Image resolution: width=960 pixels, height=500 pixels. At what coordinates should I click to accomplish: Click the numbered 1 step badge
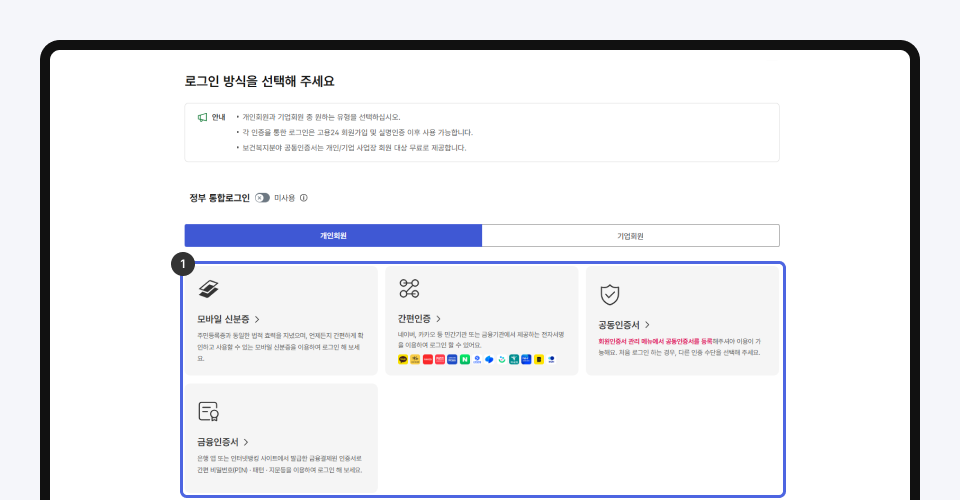pyautogui.click(x=182, y=264)
